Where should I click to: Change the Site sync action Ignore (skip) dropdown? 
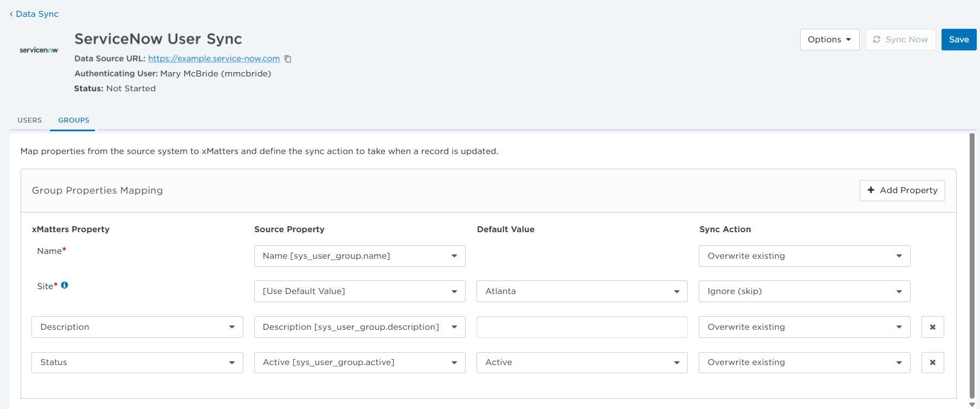tap(804, 291)
